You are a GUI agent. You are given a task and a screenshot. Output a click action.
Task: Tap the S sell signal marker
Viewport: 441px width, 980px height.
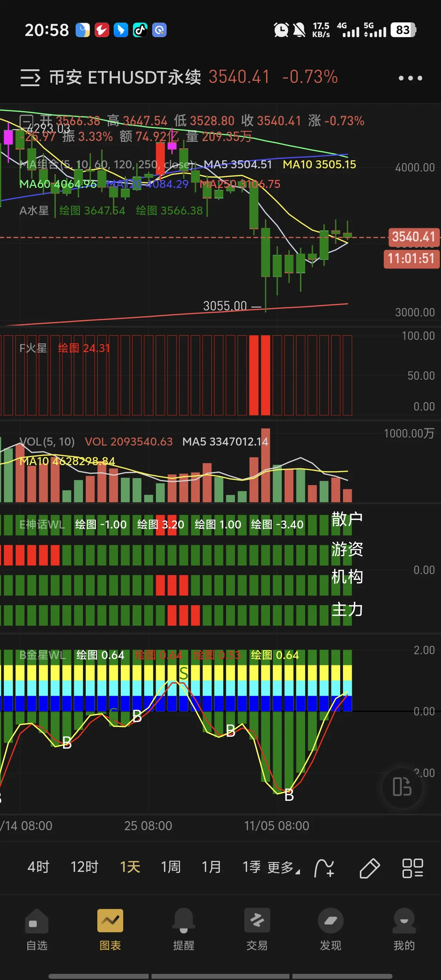click(x=183, y=673)
